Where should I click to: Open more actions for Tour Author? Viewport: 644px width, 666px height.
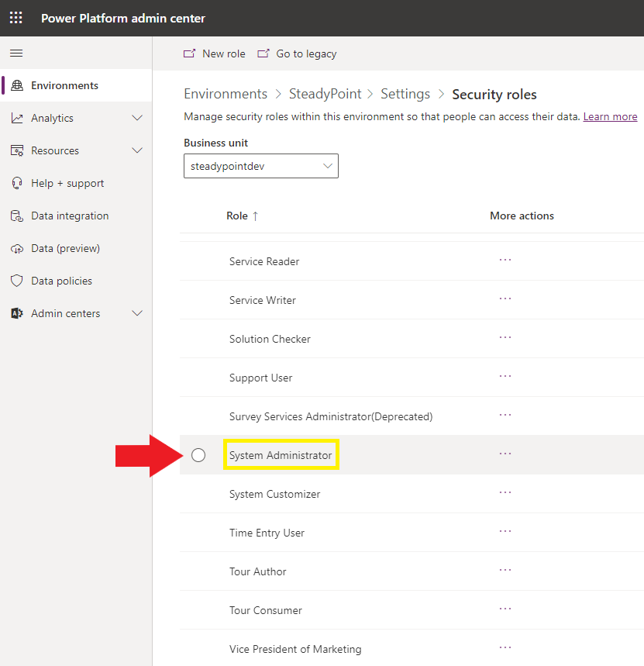click(x=505, y=570)
